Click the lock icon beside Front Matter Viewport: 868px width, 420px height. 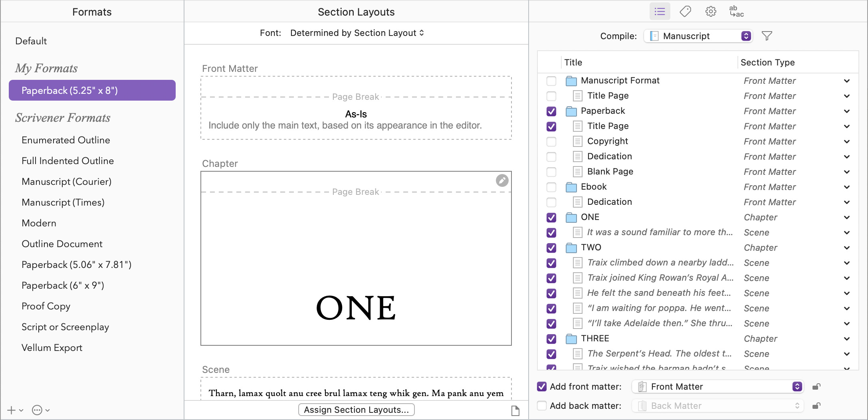pyautogui.click(x=816, y=386)
